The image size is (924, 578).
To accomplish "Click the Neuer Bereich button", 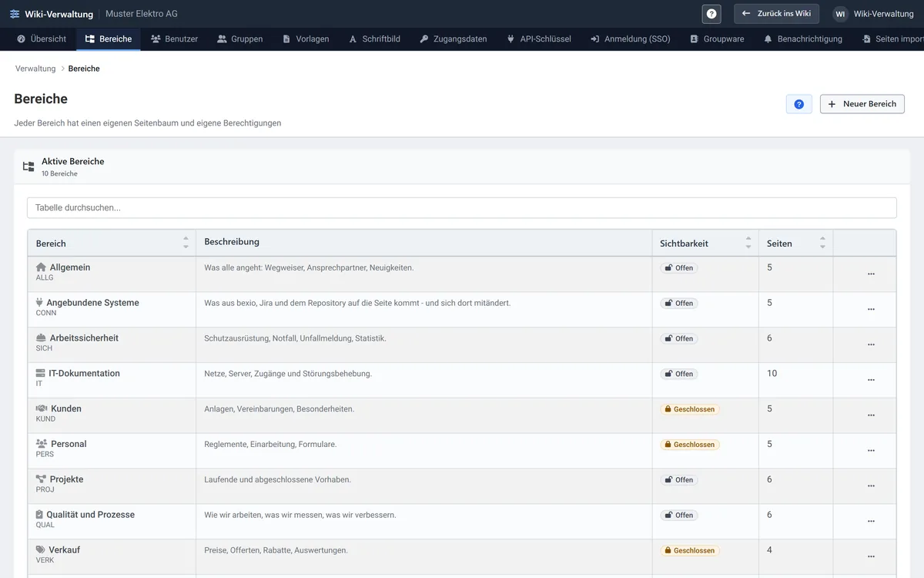I will click(862, 104).
